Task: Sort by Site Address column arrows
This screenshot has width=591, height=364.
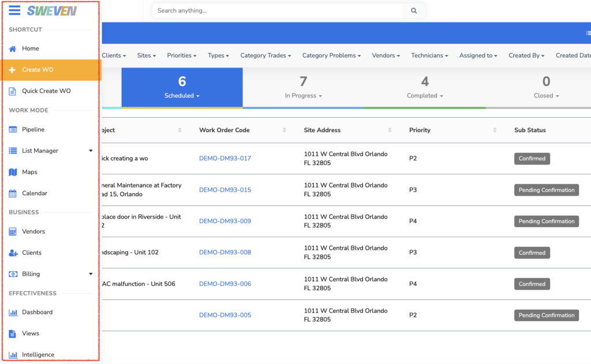Action: point(390,130)
